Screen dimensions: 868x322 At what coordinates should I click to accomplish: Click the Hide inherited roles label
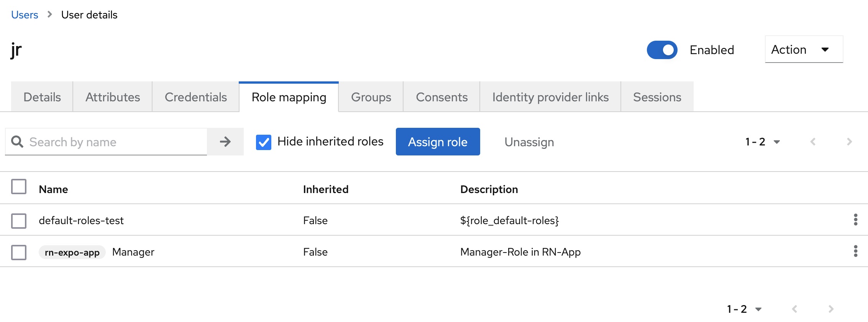[x=330, y=141]
